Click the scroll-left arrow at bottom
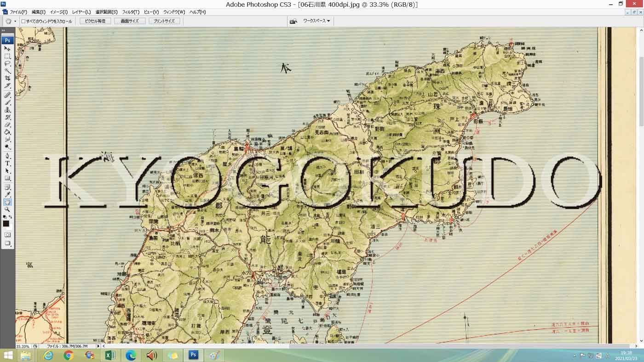This screenshot has width=644, height=362. [103, 346]
